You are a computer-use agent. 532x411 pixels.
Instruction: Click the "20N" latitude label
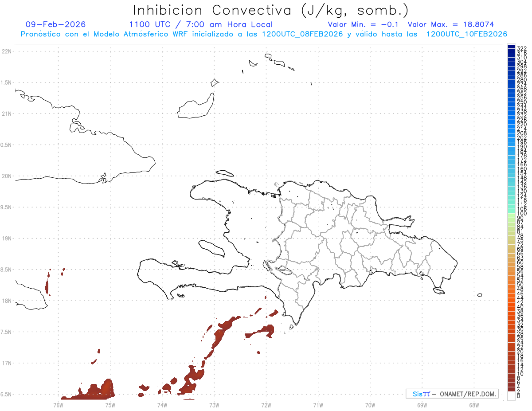point(7,176)
